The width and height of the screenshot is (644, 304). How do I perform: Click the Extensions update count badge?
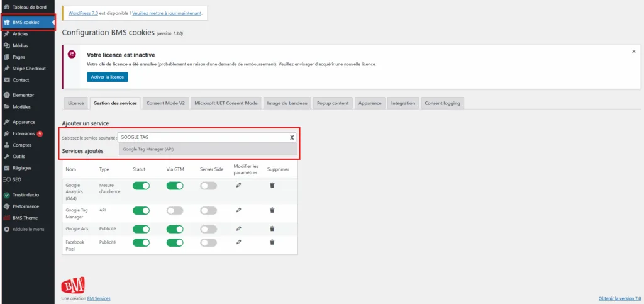coord(40,133)
